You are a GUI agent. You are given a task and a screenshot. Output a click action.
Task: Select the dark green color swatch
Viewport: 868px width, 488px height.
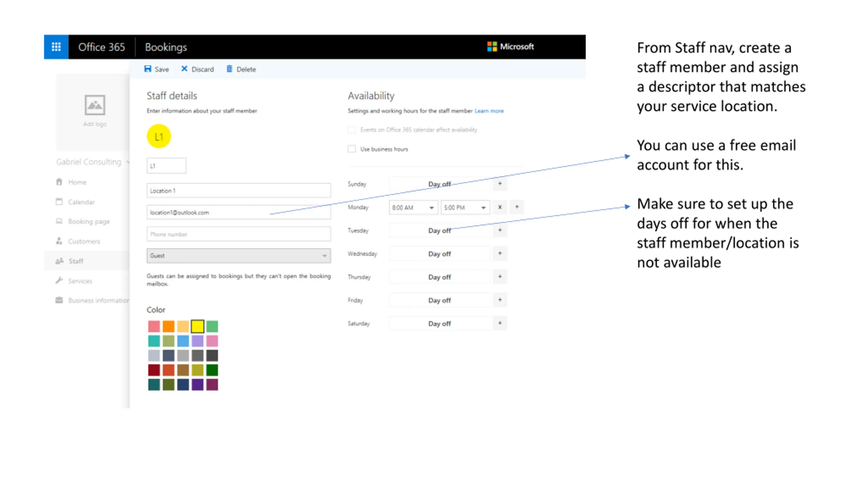(212, 370)
